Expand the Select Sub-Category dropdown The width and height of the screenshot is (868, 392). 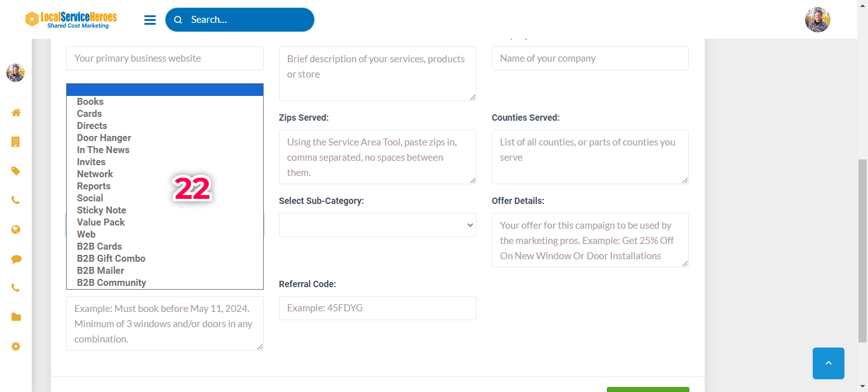[x=377, y=225]
